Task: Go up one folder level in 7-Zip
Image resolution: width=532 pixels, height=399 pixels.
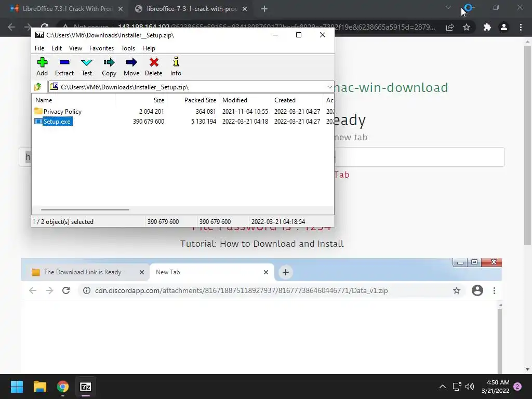Action: 38,87
